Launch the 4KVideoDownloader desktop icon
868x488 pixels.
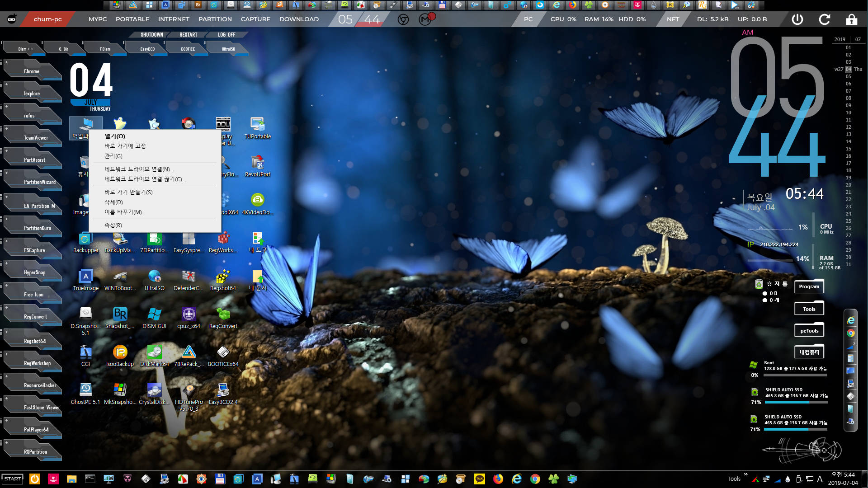[x=258, y=204]
